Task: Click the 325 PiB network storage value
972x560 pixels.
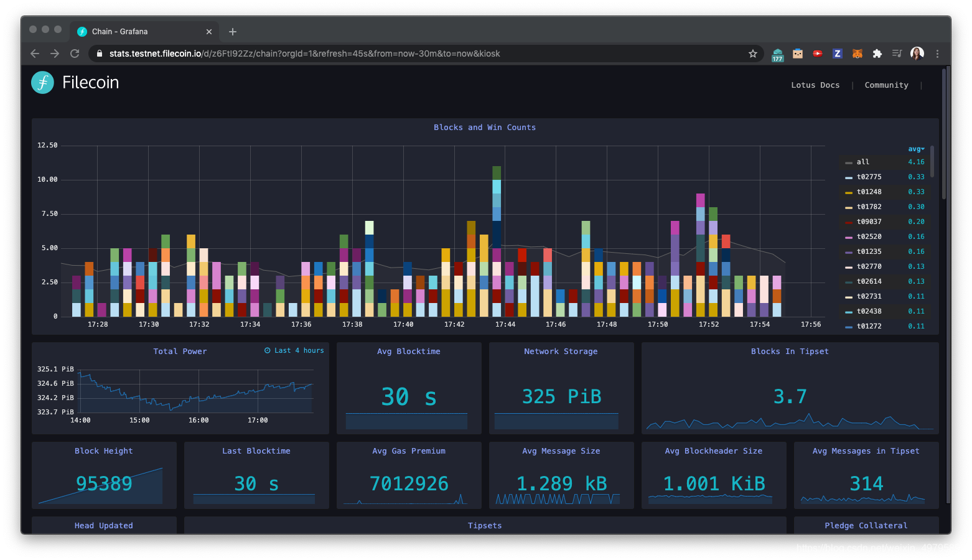Action: coord(562,396)
